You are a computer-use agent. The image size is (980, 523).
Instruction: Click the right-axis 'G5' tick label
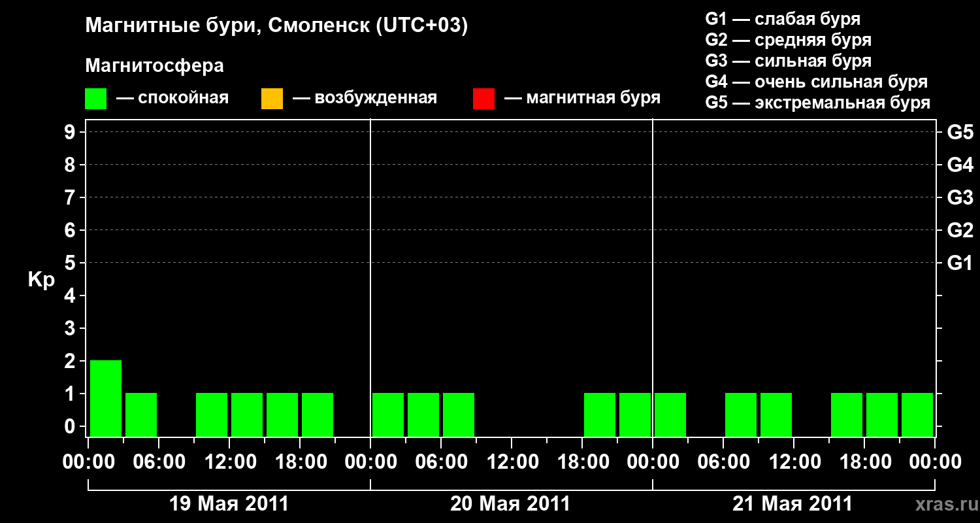click(960, 132)
